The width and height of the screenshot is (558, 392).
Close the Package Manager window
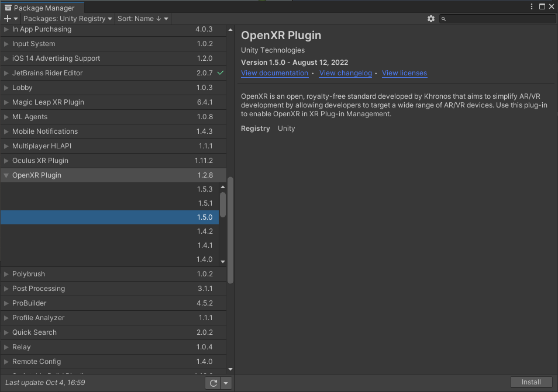pyautogui.click(x=552, y=6)
